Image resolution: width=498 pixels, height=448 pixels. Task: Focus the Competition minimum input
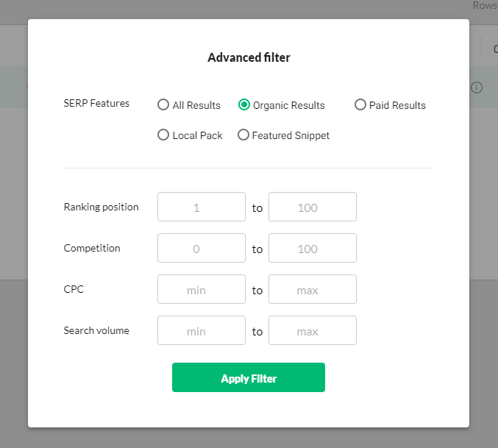click(x=201, y=249)
